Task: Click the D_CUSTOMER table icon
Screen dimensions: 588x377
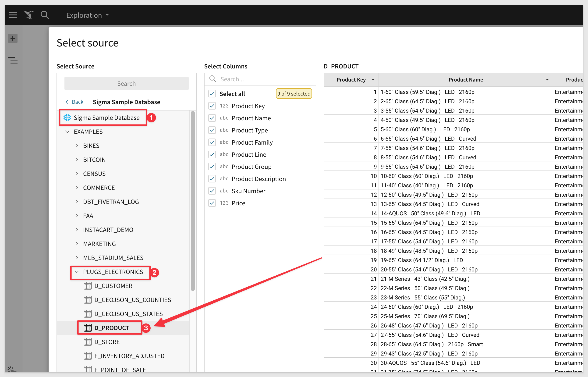Action: pyautogui.click(x=88, y=286)
